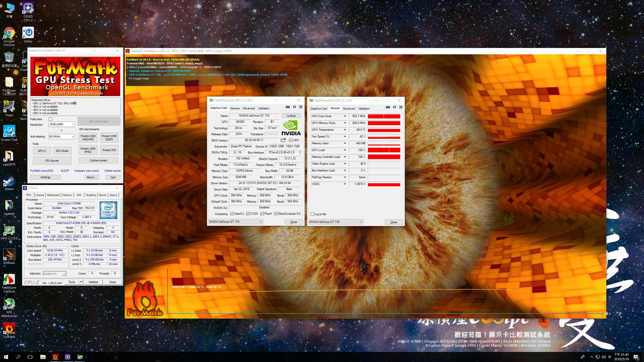644x362 pixels.
Task: Click refresh icon in GPU-Z Graphics Card window
Action: pyautogui.click(x=294, y=107)
